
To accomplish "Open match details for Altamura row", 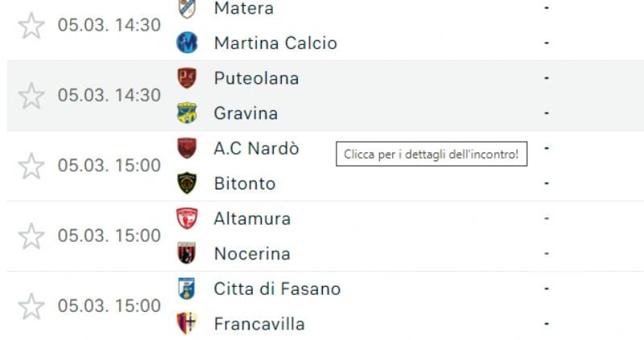I will (325, 236).
